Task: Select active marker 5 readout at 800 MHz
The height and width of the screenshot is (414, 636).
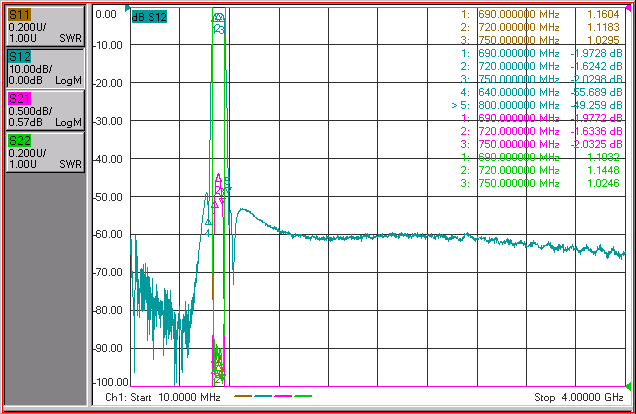Action: pyautogui.click(x=537, y=105)
